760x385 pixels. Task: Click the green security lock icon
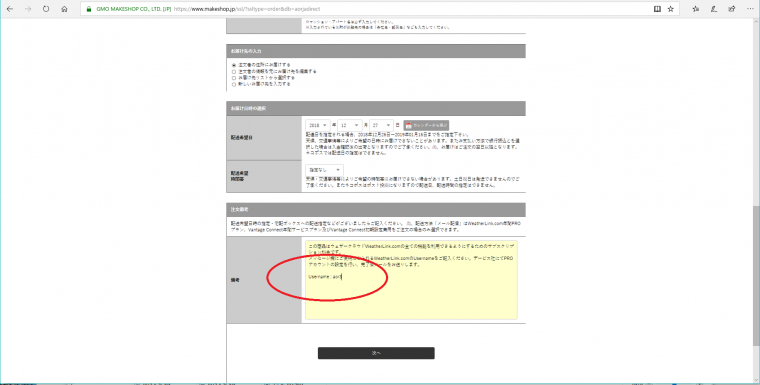point(88,9)
